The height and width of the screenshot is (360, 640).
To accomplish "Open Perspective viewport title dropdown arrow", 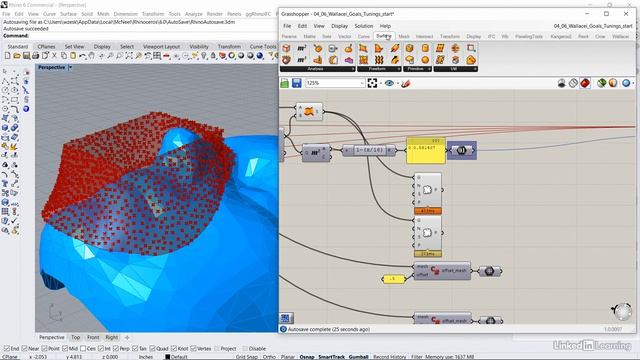I will coord(70,67).
